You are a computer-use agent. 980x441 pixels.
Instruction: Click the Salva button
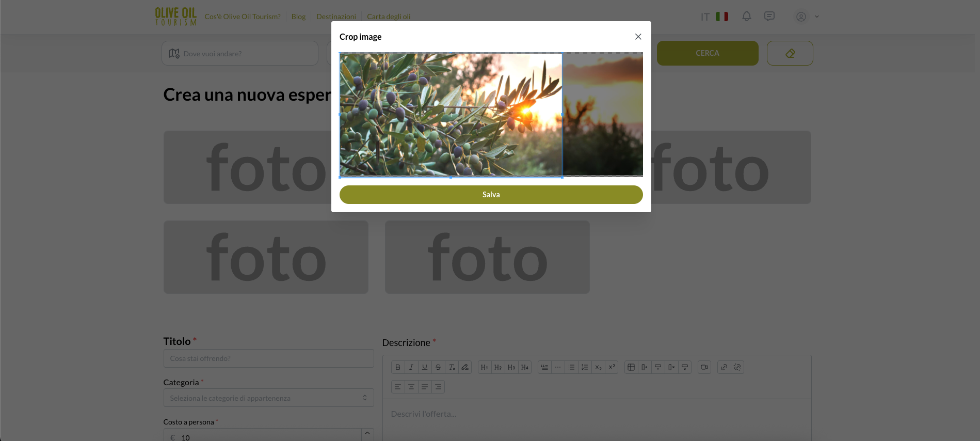click(x=491, y=195)
